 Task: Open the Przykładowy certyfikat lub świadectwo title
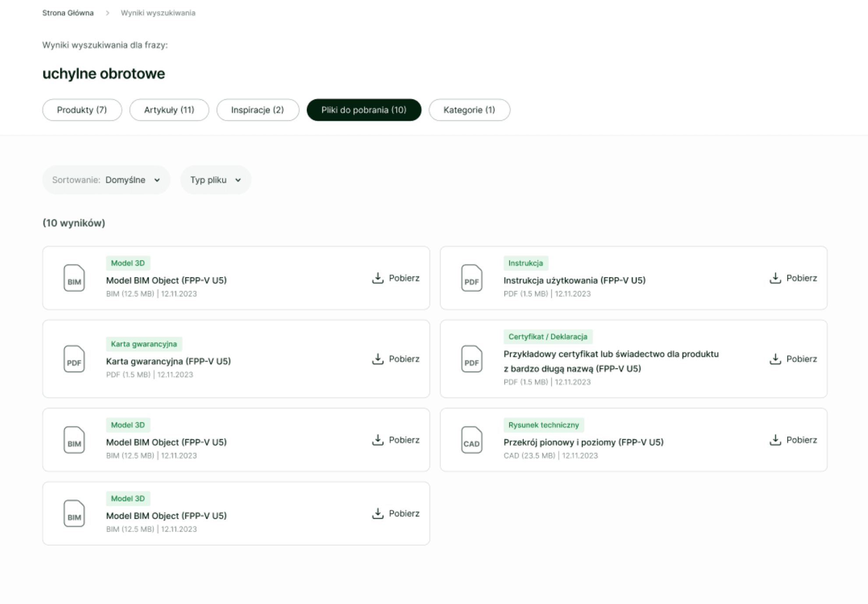pyautogui.click(x=611, y=361)
